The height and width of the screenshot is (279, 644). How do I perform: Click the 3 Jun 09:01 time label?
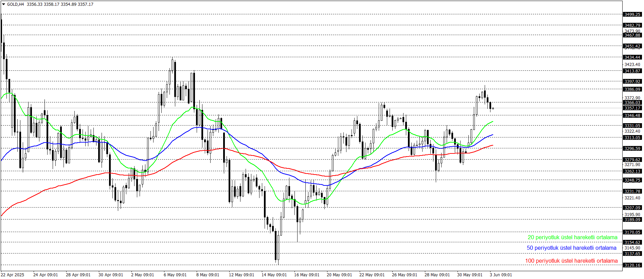[501, 275]
